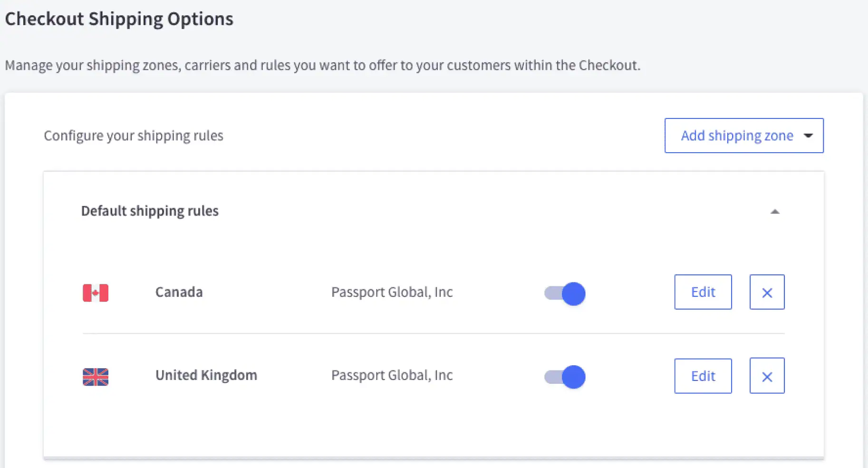Collapse the Default shipping rules section

click(775, 212)
